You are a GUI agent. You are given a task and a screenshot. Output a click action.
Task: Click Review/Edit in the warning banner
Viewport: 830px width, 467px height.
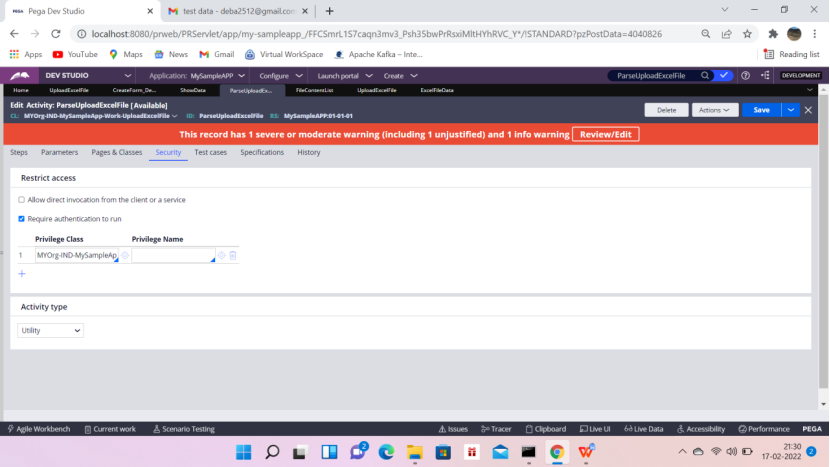(606, 134)
